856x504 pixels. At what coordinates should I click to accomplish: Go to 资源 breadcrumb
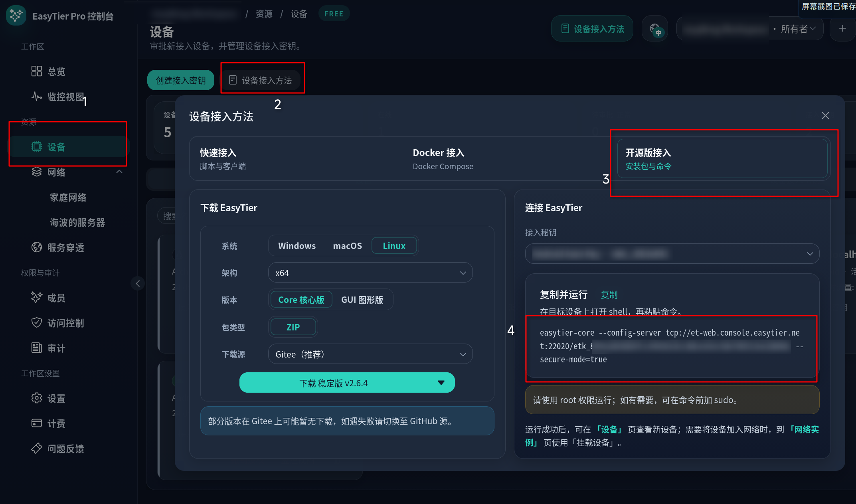click(x=264, y=14)
